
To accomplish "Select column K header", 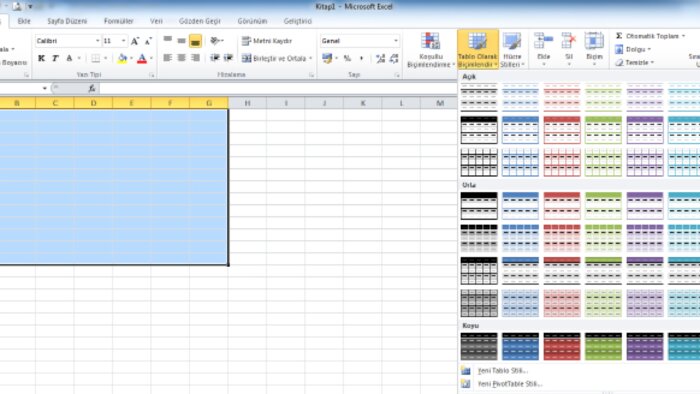I will pyautogui.click(x=362, y=103).
